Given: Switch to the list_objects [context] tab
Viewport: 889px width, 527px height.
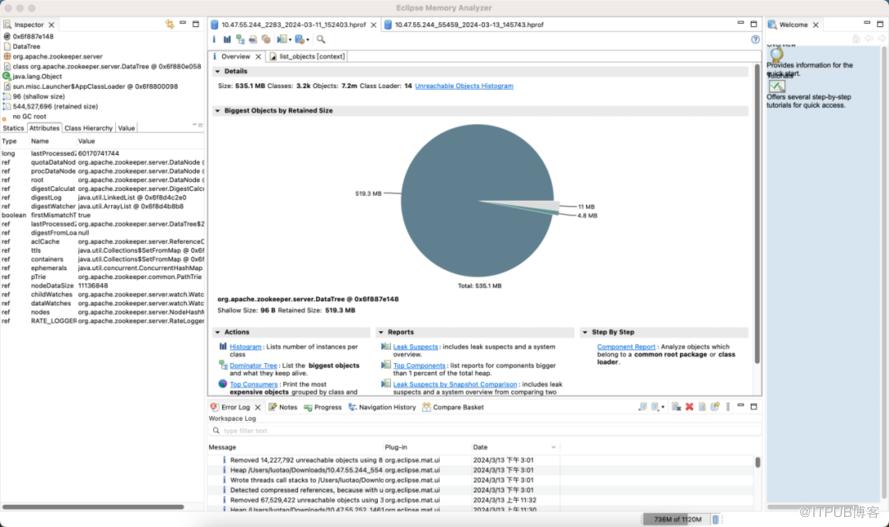Looking at the screenshot, I should 307,57.
